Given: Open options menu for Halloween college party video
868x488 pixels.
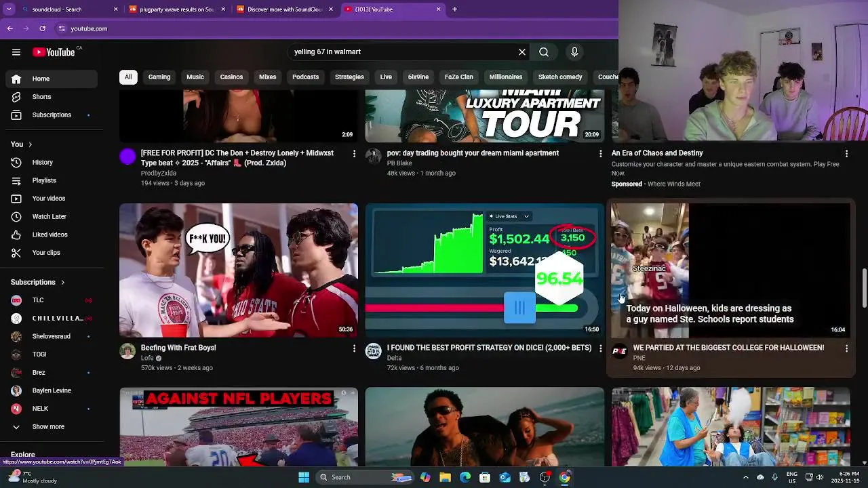Looking at the screenshot, I should [846, 348].
